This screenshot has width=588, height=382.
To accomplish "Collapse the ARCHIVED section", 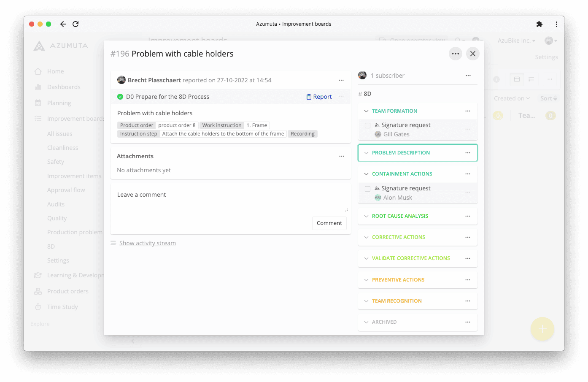I will point(366,322).
